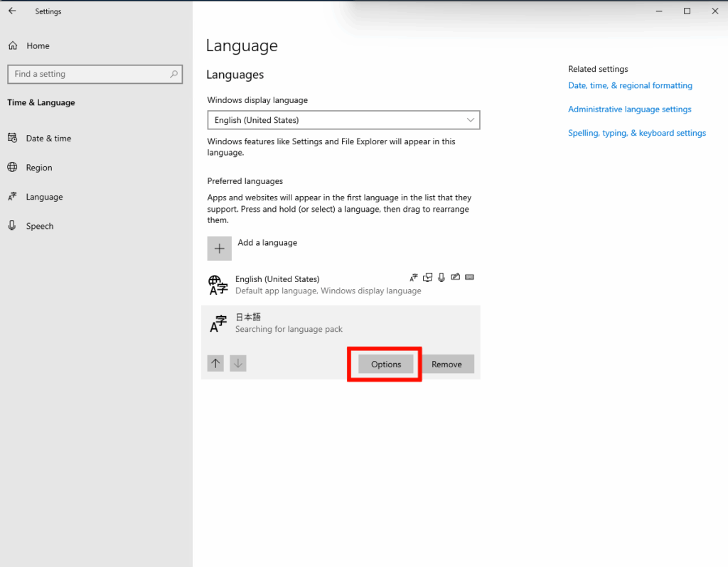
Task: Open the Speech settings page
Action: pyautogui.click(x=40, y=226)
